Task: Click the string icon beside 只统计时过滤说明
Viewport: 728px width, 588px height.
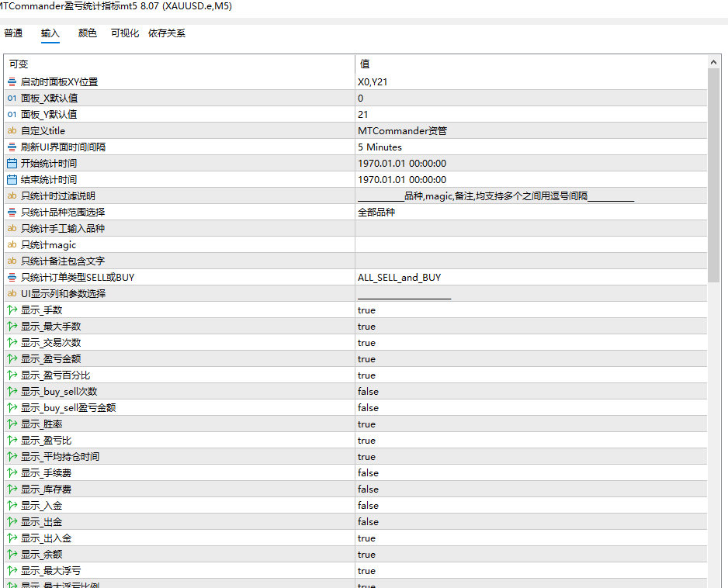Action: [12, 195]
